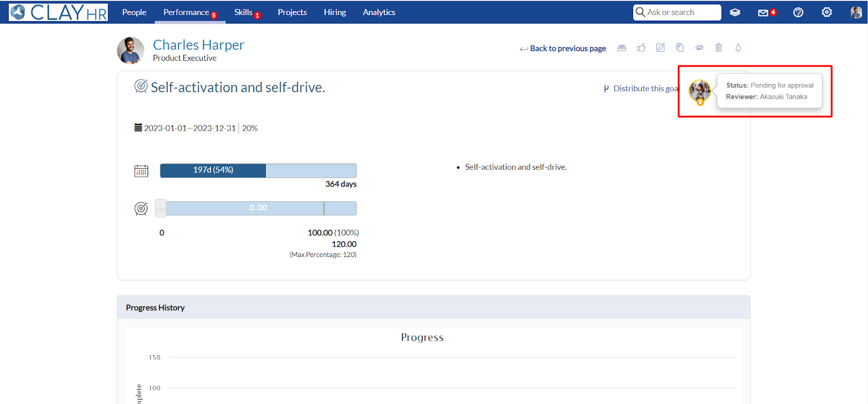
Task: Click the copy goal icon
Action: [680, 48]
